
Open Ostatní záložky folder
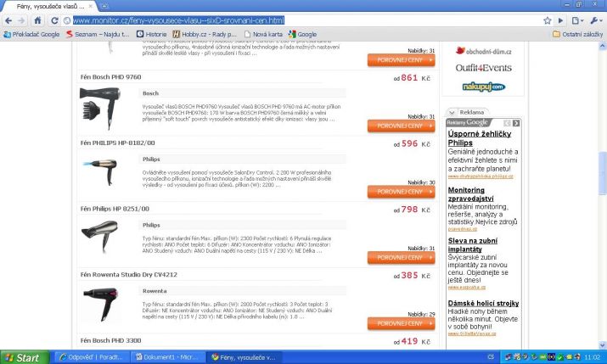(577, 34)
